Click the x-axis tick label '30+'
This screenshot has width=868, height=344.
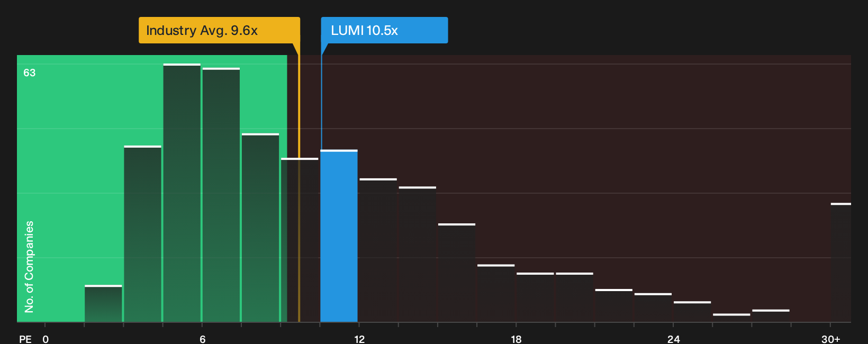830,339
